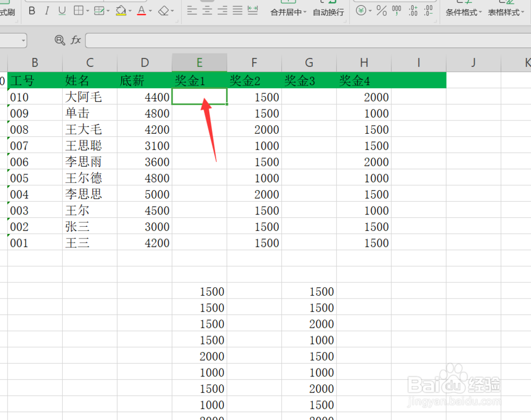Click the eraser formatting tool icon
Viewport: 531px width, 420px height.
tap(162, 10)
